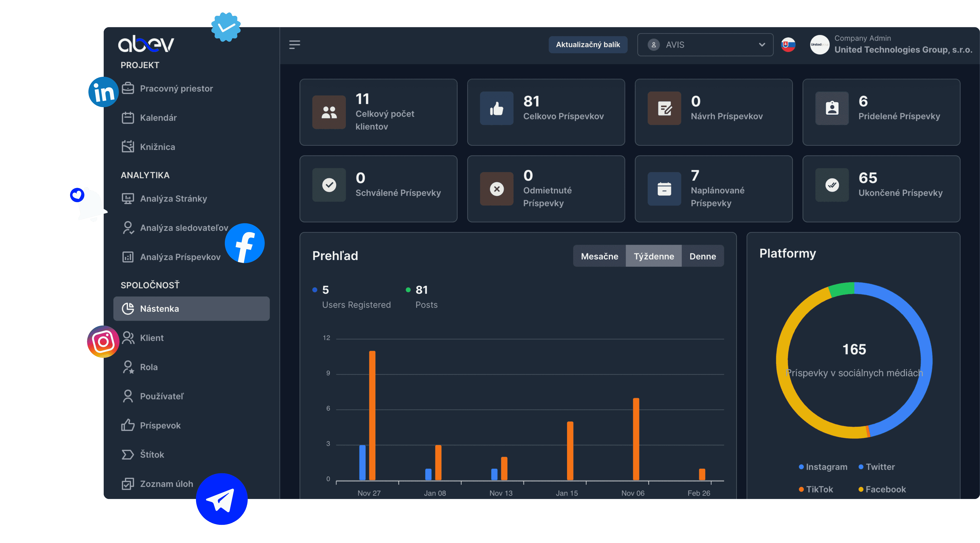Screen dimensions: 980x543
Task: Expand the AVIS dropdown chevron arrow
Action: pos(762,45)
